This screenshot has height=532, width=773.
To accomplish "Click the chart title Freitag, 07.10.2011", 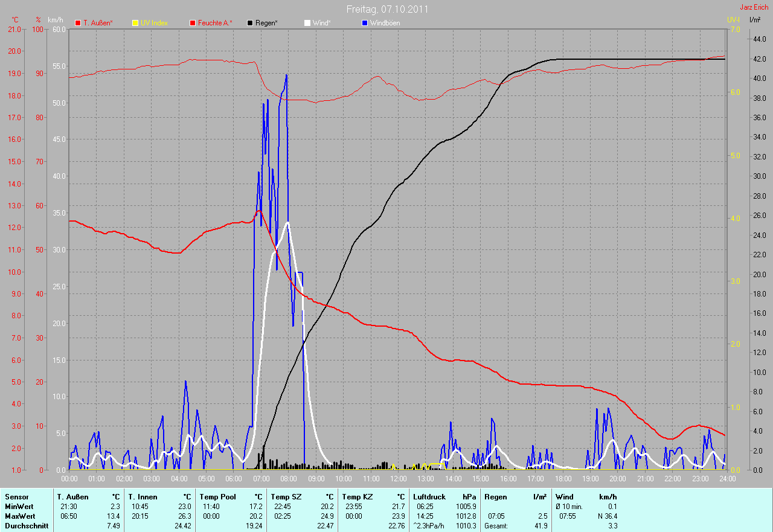I will tap(387, 9).
